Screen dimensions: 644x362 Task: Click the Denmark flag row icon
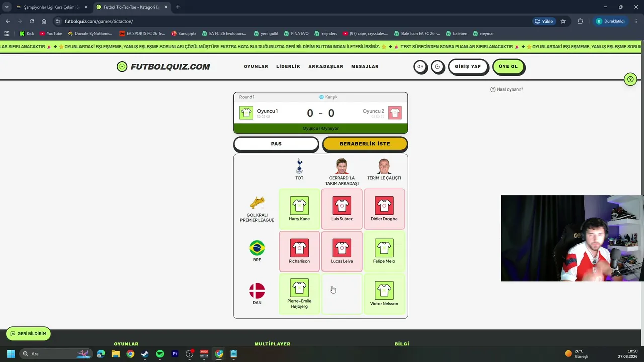click(x=257, y=291)
